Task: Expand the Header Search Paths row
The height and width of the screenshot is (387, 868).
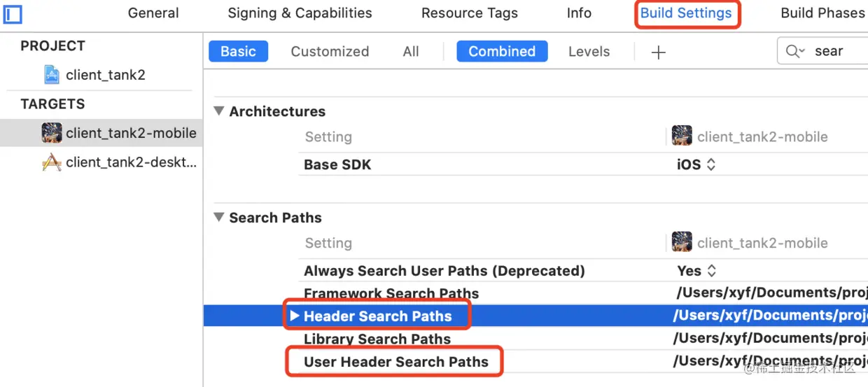Action: [294, 316]
